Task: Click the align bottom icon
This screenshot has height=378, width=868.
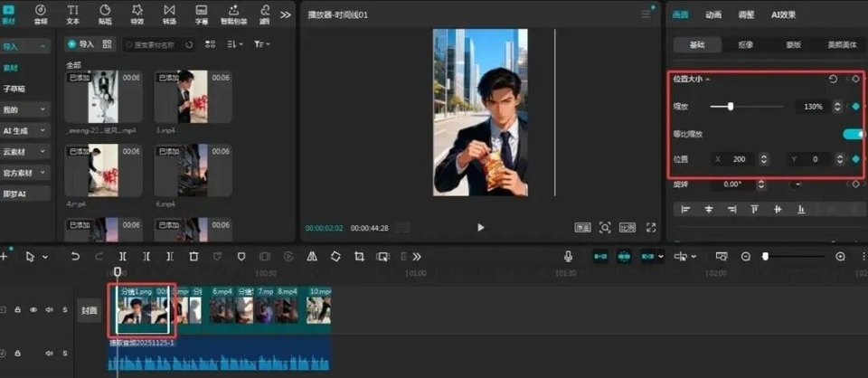Action: [x=800, y=209]
